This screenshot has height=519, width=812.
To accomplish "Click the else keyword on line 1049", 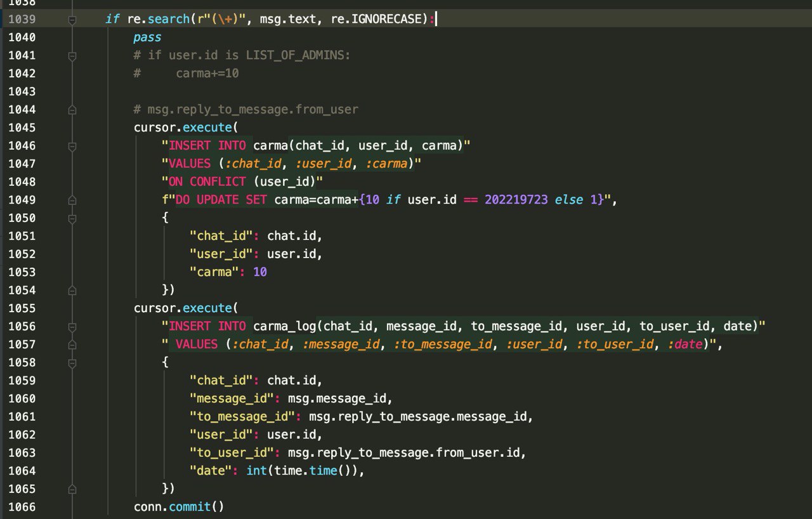I will coord(569,200).
